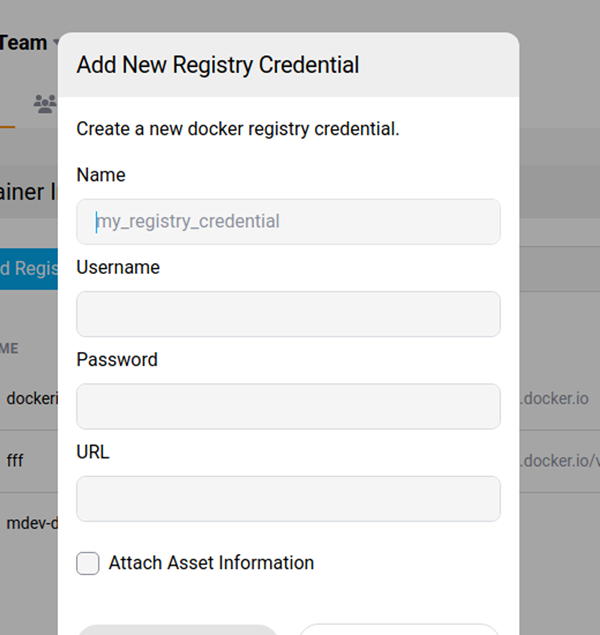The height and width of the screenshot is (635, 600).
Task: Click into the Username input box
Action: [288, 314]
